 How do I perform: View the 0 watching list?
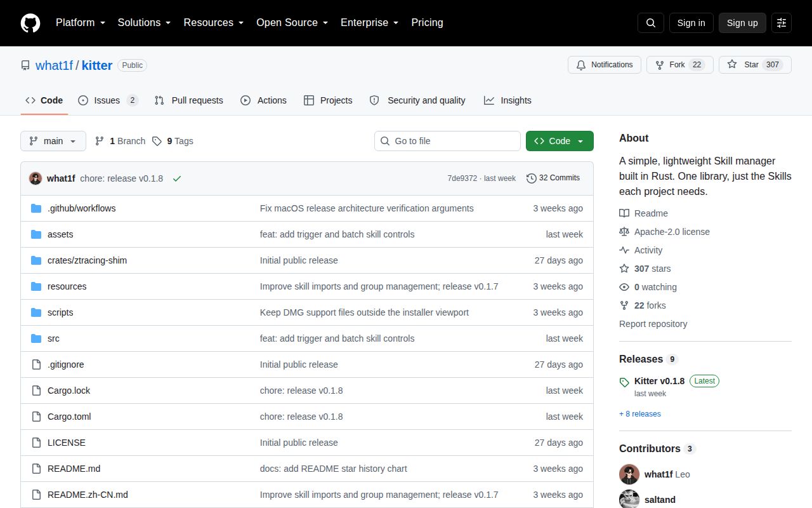click(648, 287)
